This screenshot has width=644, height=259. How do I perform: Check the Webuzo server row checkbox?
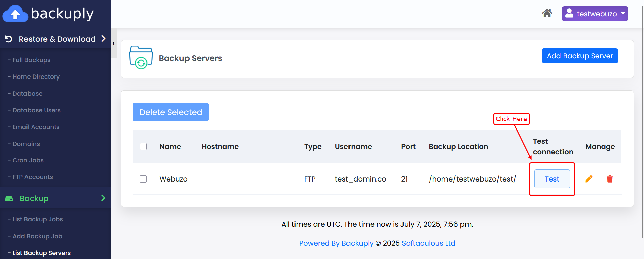pos(143,179)
